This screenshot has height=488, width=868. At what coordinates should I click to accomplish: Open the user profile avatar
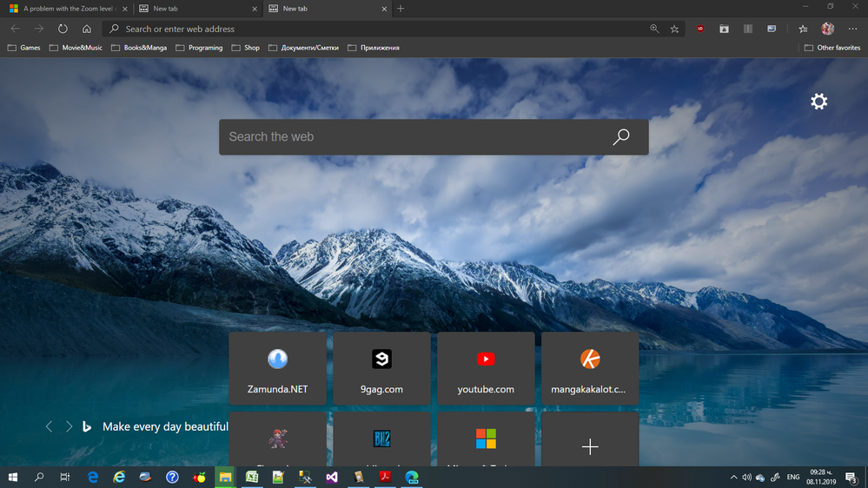tap(827, 29)
